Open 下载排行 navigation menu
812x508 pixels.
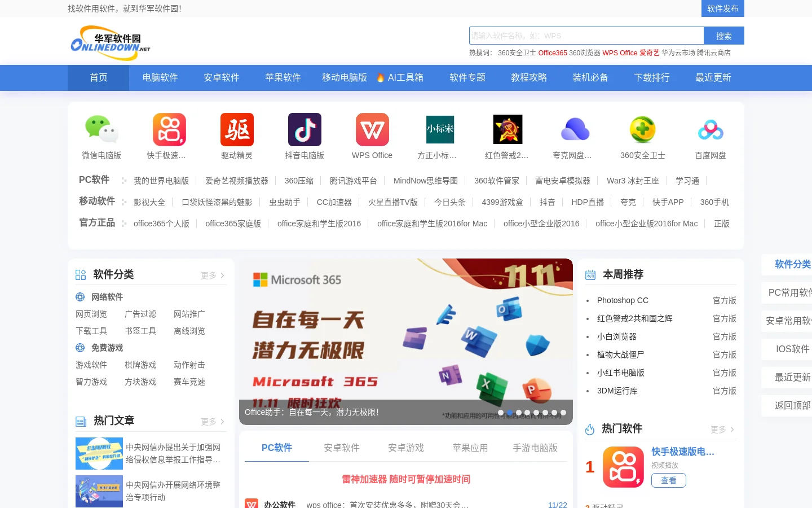pos(652,78)
